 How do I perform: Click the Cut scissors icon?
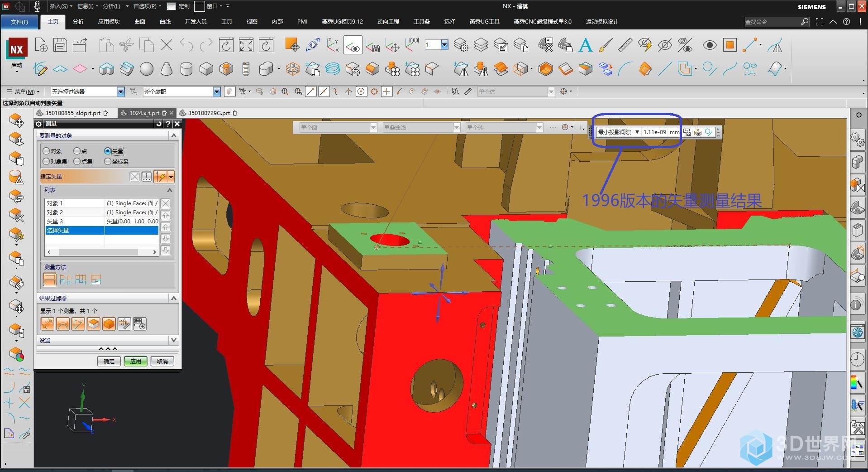pyautogui.click(x=127, y=45)
